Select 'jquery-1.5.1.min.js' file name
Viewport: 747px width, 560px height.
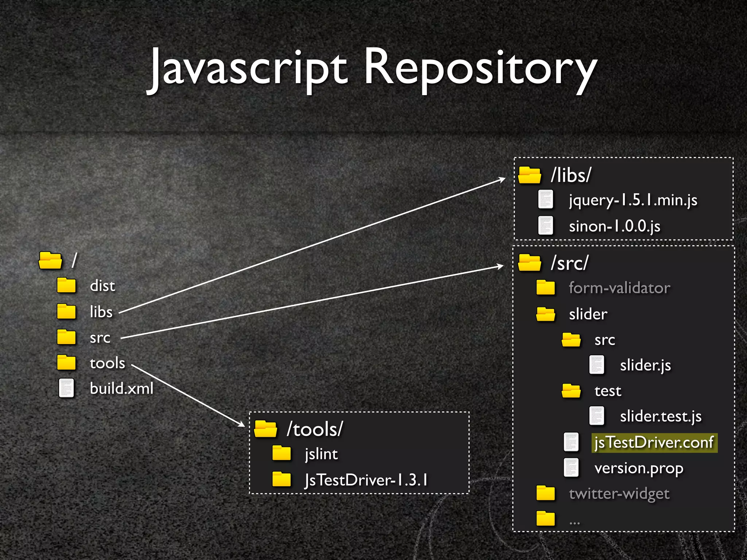coord(633,201)
